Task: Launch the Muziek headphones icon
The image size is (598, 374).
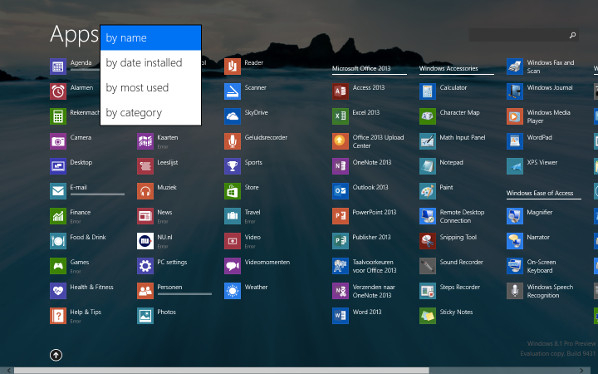Action: [x=145, y=191]
